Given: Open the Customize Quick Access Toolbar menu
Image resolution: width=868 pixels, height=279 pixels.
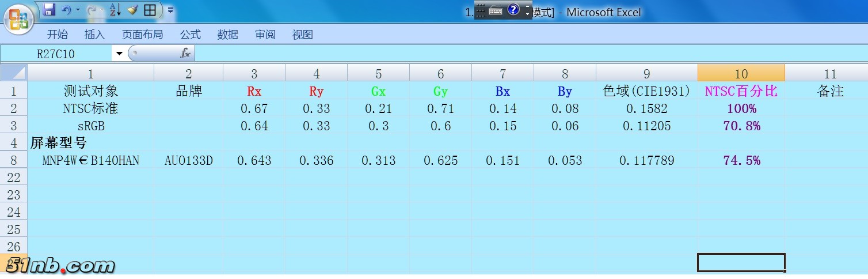Looking at the screenshot, I should click(x=171, y=10).
